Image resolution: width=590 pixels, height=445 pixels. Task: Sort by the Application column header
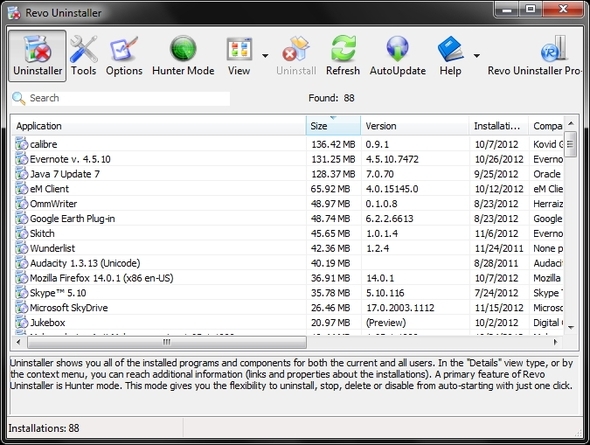[x=159, y=126]
